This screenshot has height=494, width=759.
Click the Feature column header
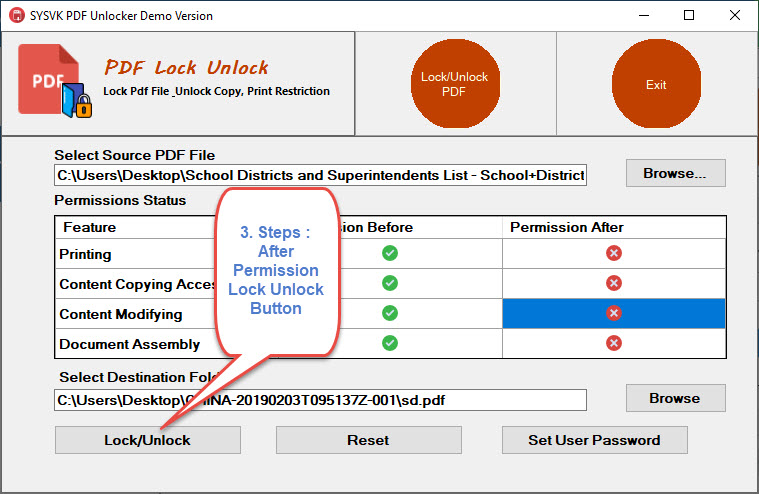click(x=90, y=227)
